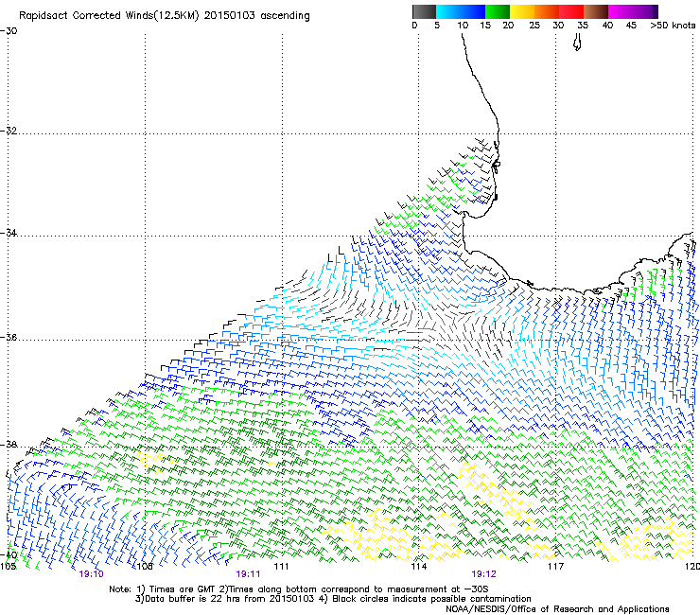This screenshot has height=615, width=700.
Task: Click the purple time stamp 19:12
Action: coord(484,574)
